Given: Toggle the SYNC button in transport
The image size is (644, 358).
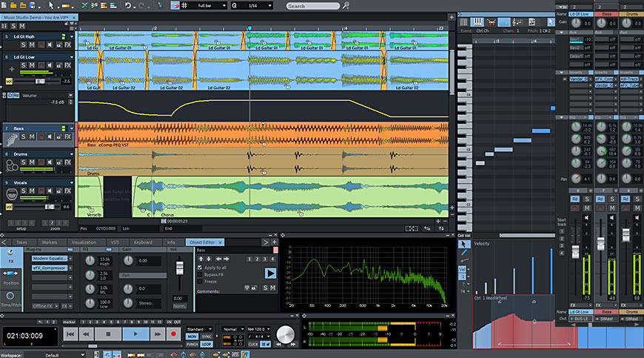Looking at the screenshot, I should coord(207,337).
